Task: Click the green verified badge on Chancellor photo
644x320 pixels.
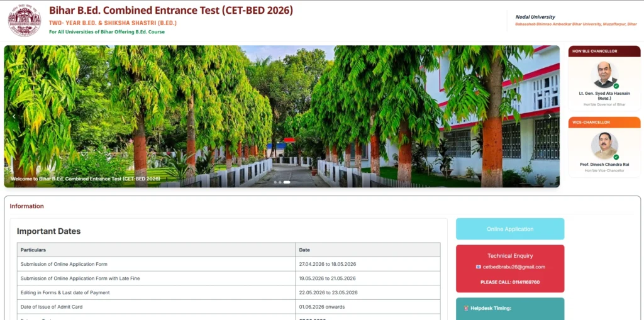Action: 616,86
